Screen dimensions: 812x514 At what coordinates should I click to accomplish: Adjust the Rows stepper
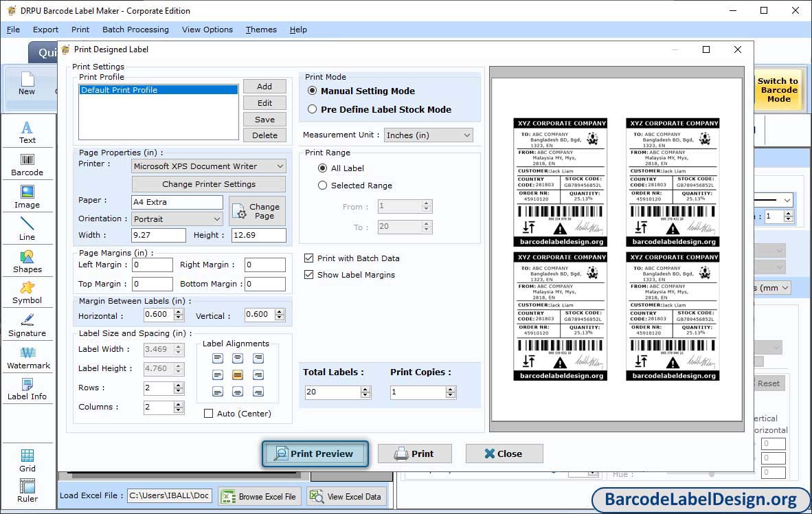(179, 388)
